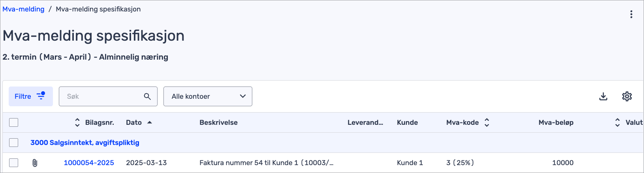Viewport: 644px width, 173px height.
Task: Click the Mva-beløp column header
Action: pos(556,122)
